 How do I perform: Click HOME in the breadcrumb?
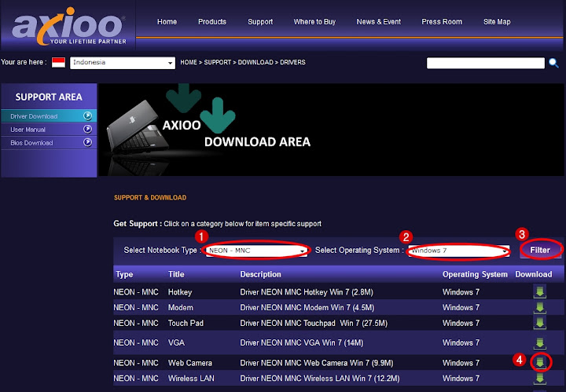(189, 62)
